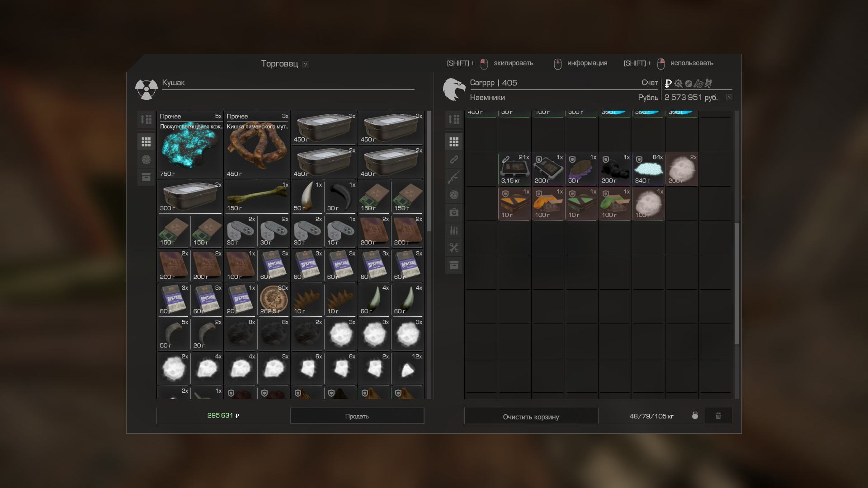This screenshot has width=868, height=488.
Task: Click the информация hint label
Action: pyautogui.click(x=587, y=63)
